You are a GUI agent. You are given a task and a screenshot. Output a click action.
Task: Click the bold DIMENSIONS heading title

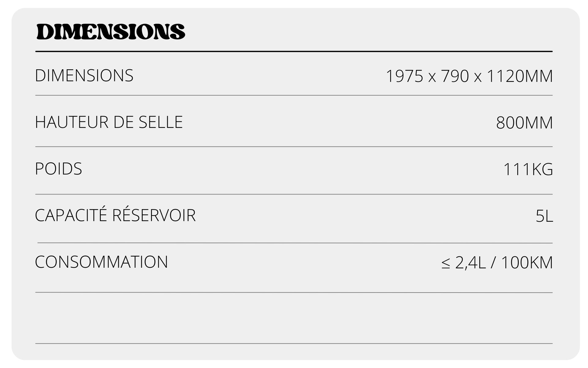tap(111, 32)
